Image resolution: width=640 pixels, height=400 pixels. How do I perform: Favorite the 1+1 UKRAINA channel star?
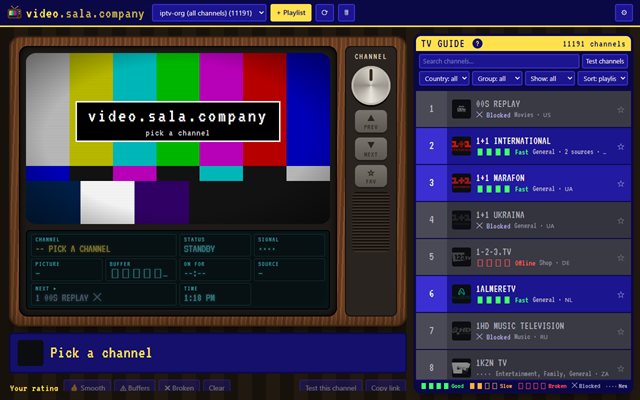click(x=620, y=221)
